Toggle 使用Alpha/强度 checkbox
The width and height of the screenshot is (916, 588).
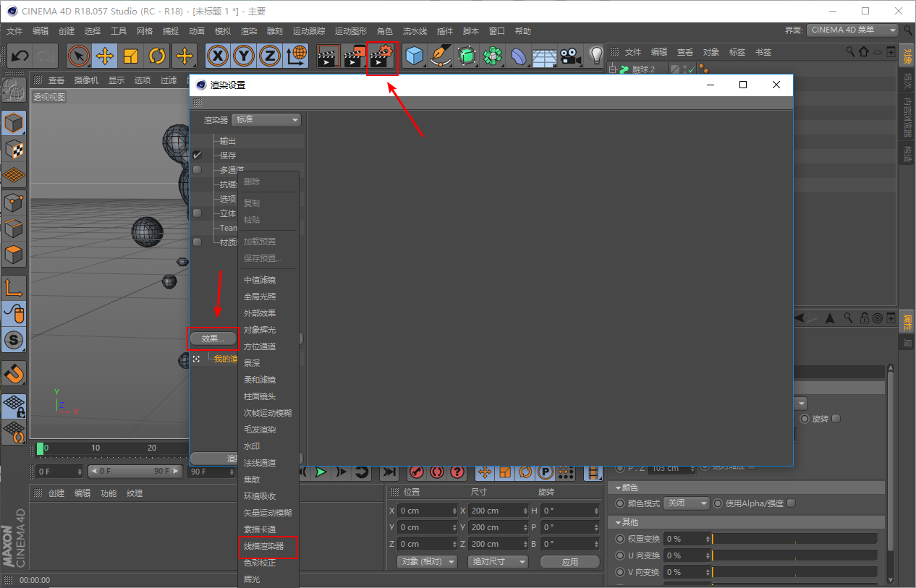(791, 503)
